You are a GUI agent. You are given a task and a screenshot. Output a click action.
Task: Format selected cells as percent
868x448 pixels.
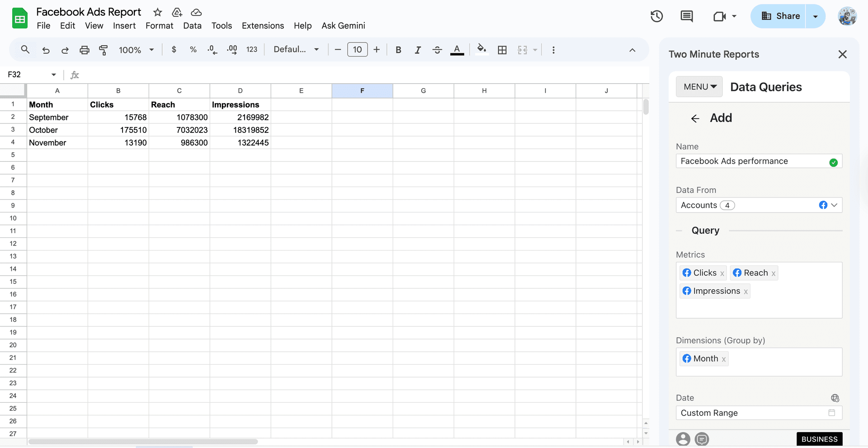pos(193,50)
